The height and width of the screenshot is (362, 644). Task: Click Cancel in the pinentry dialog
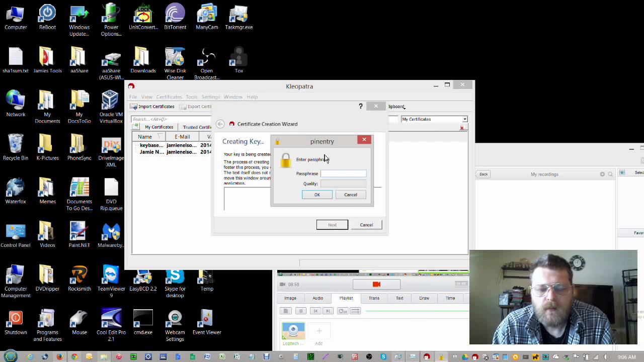tap(351, 195)
